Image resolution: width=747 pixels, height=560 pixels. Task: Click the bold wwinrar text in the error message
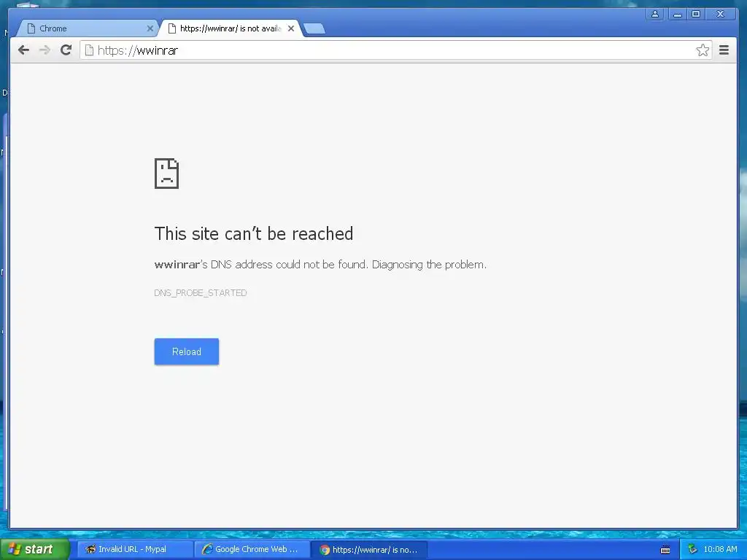[x=177, y=265]
